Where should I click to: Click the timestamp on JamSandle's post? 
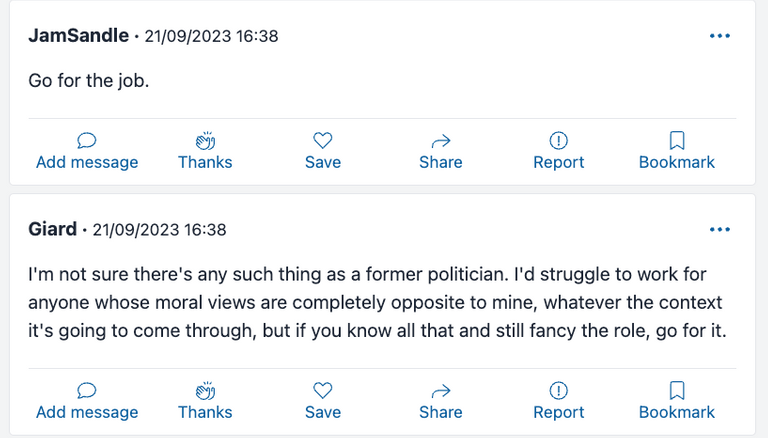tap(211, 36)
